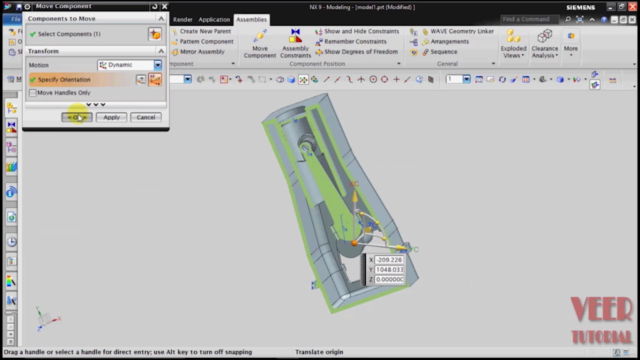This screenshot has width=640, height=360.
Task: Open the Exploded Views dropdown
Action: pos(513,44)
